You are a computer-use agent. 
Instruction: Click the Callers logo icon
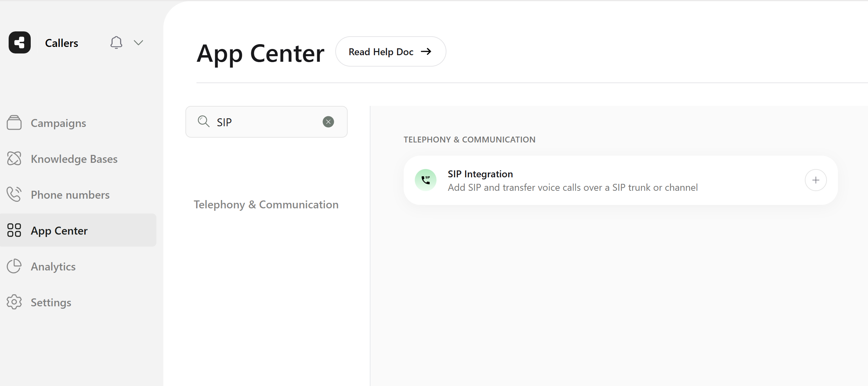[x=20, y=42]
